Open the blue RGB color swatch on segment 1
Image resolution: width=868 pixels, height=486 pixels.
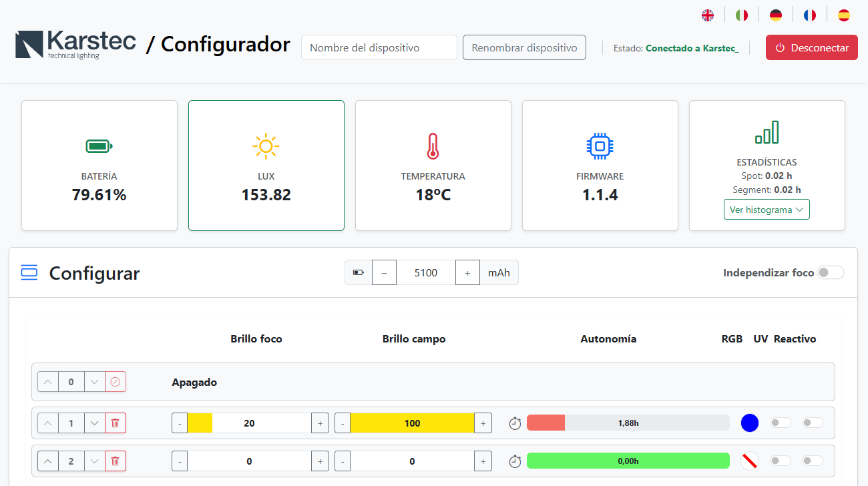(x=750, y=423)
